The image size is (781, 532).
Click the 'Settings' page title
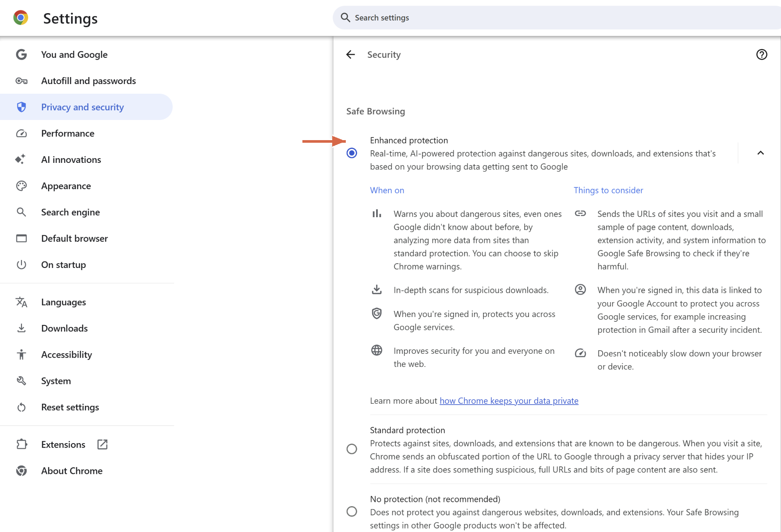[x=70, y=18]
